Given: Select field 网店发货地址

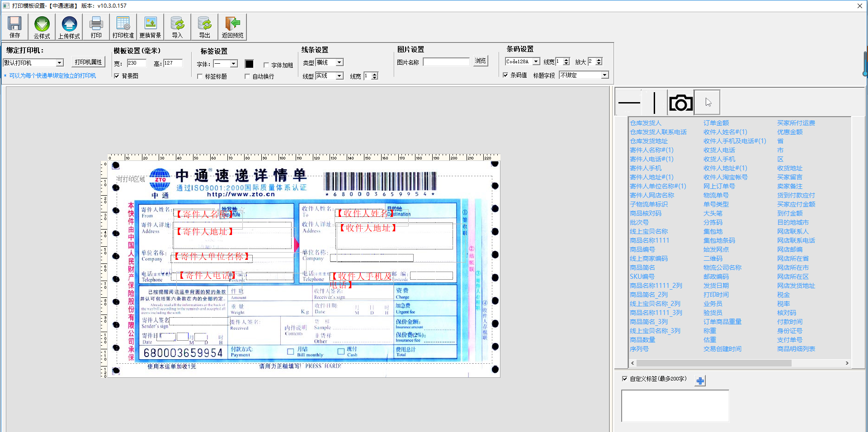Looking at the screenshot, I should click(x=796, y=286).
